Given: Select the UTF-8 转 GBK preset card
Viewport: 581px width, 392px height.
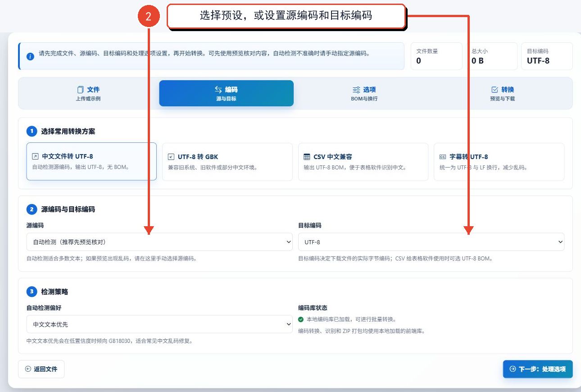Looking at the screenshot, I should point(227,162).
